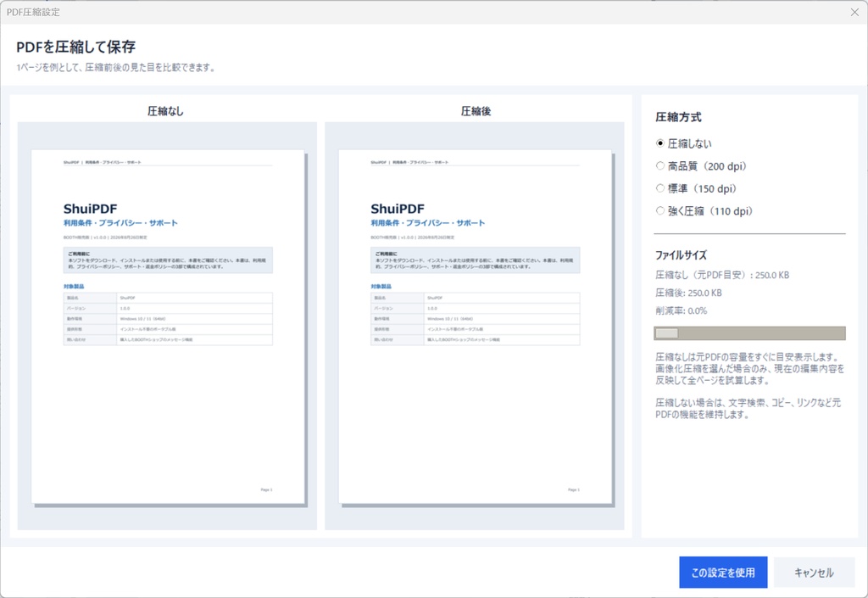Choose 高品質 (200 dpi) compression

point(701,166)
